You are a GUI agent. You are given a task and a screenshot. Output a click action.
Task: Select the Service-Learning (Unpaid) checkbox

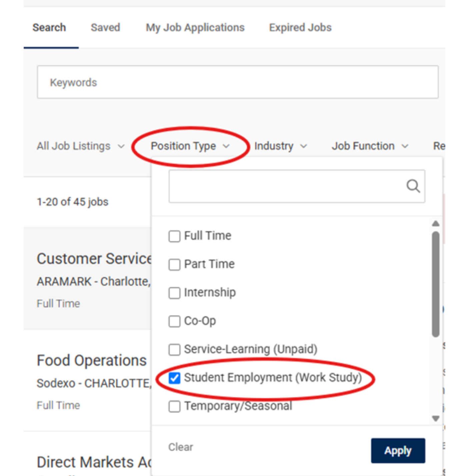click(174, 350)
